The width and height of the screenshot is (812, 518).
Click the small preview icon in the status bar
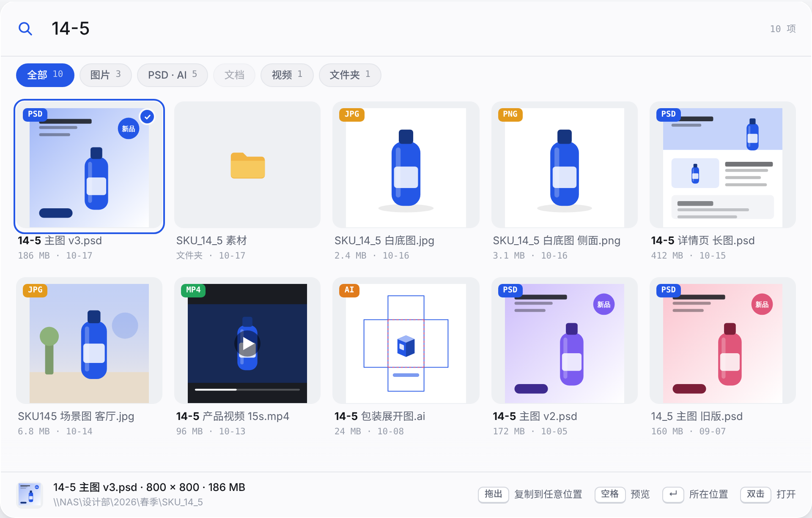point(30,494)
